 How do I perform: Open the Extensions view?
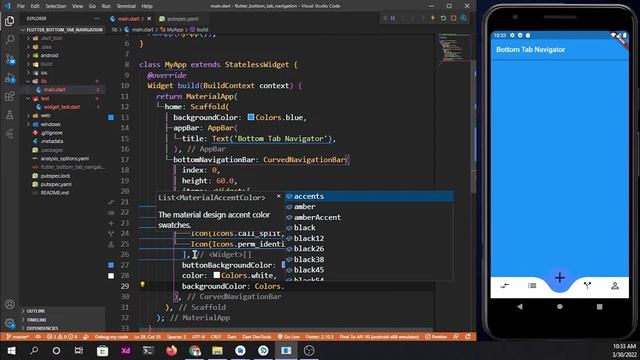(10, 96)
